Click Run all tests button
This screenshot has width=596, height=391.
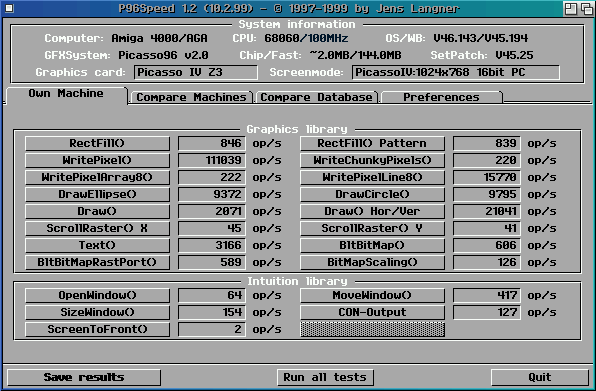pos(325,377)
